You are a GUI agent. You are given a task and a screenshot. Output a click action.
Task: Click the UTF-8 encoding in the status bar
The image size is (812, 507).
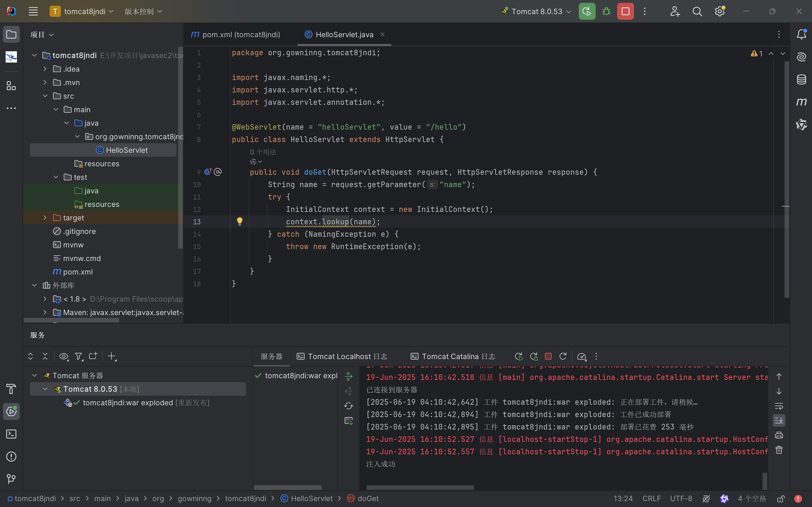click(x=681, y=499)
